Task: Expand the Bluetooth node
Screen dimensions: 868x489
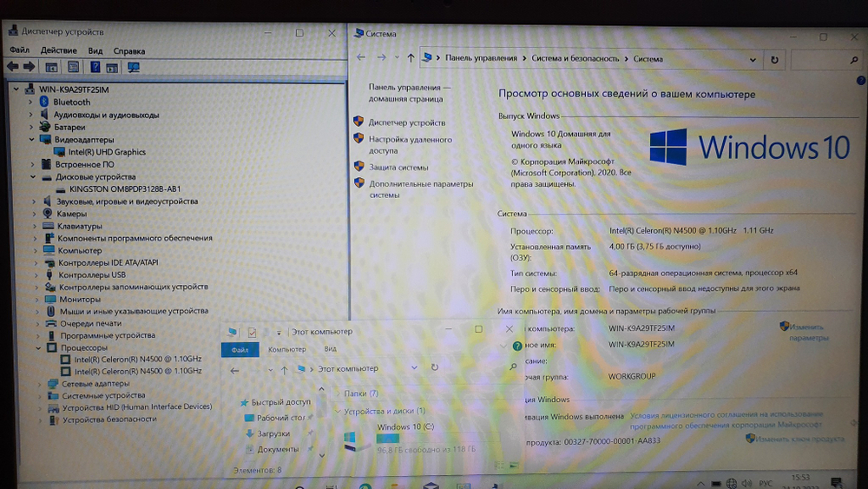Action: point(30,102)
